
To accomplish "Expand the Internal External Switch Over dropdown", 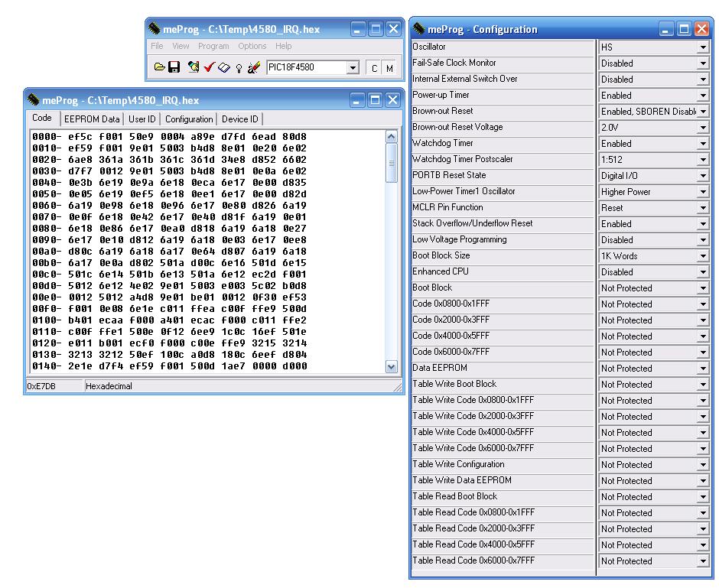I will [703, 80].
